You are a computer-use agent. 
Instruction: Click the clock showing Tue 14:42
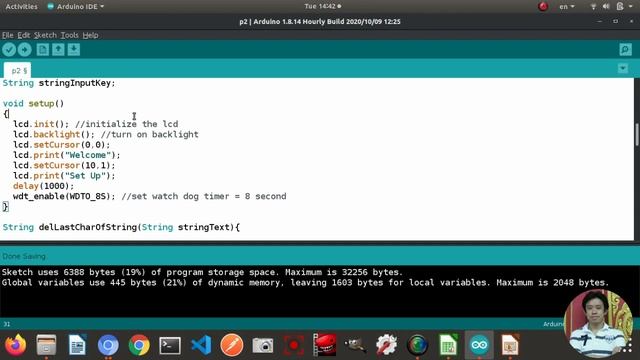tap(322, 7)
